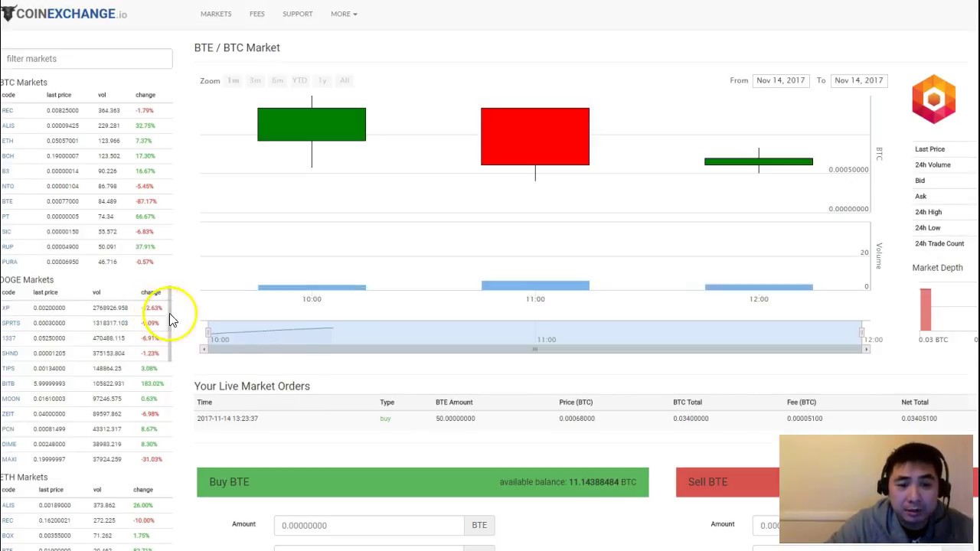Click the CoinExchange.io logo
This screenshot has height=551, width=980.
click(x=64, y=14)
